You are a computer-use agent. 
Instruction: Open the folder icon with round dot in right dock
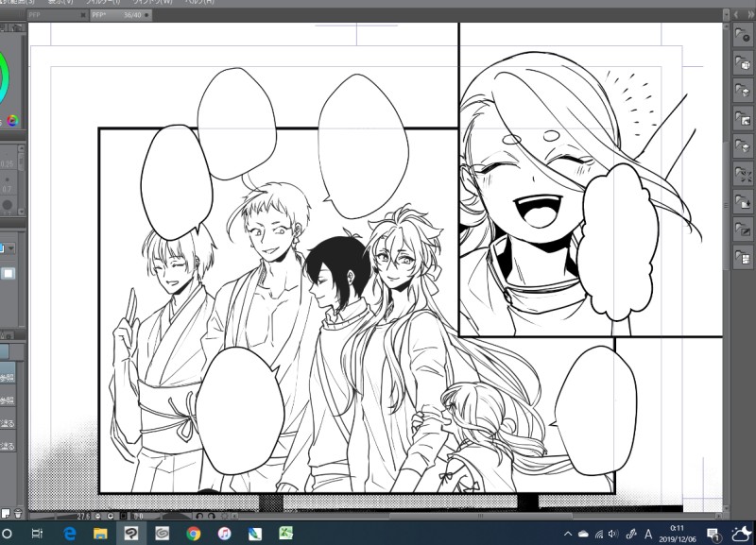[x=743, y=35]
